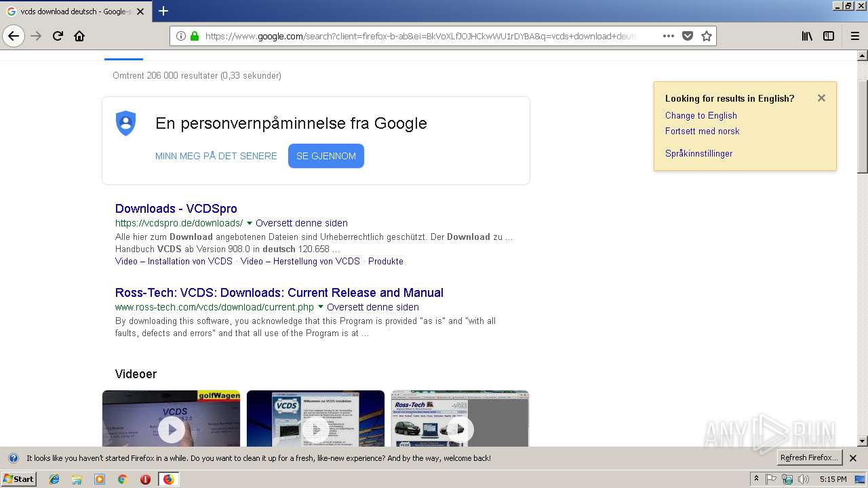
Task: Open the volume speaker tray icon
Action: (x=804, y=479)
